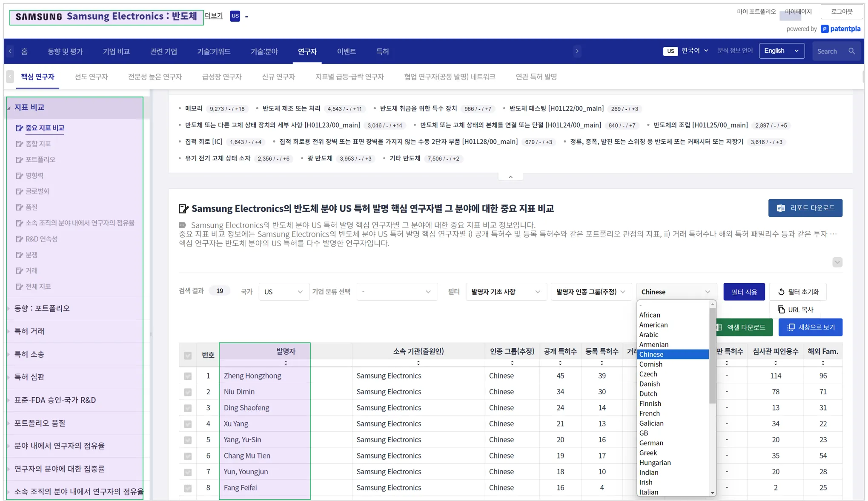Screen dimensions: 868x501
Task: Open the English analysis language dropdown
Action: [781, 51]
